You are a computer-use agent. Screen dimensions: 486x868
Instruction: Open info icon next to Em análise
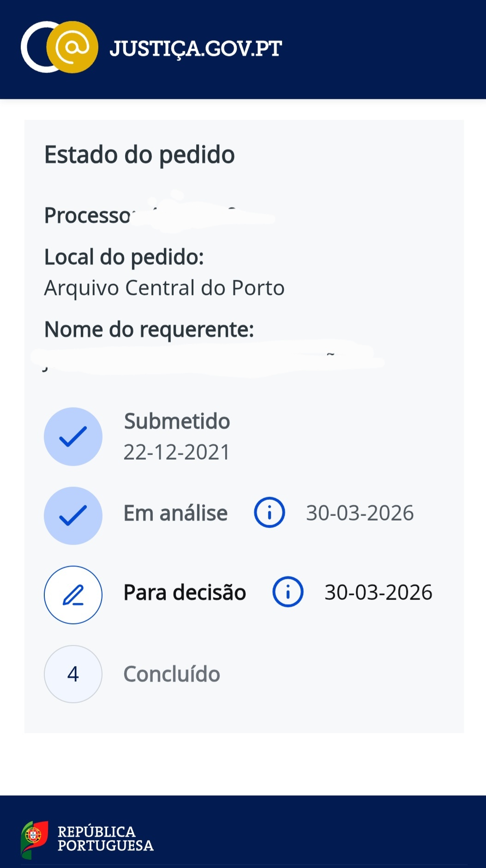pos(270,512)
